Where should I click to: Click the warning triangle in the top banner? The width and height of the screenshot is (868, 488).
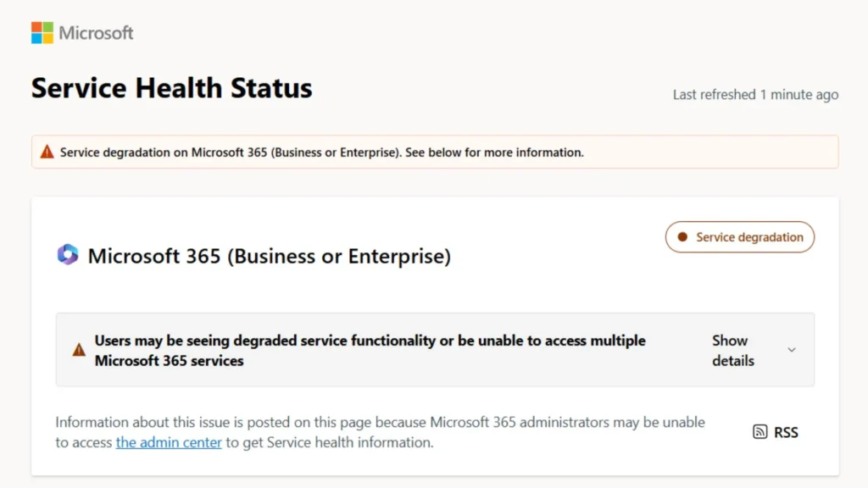47,152
